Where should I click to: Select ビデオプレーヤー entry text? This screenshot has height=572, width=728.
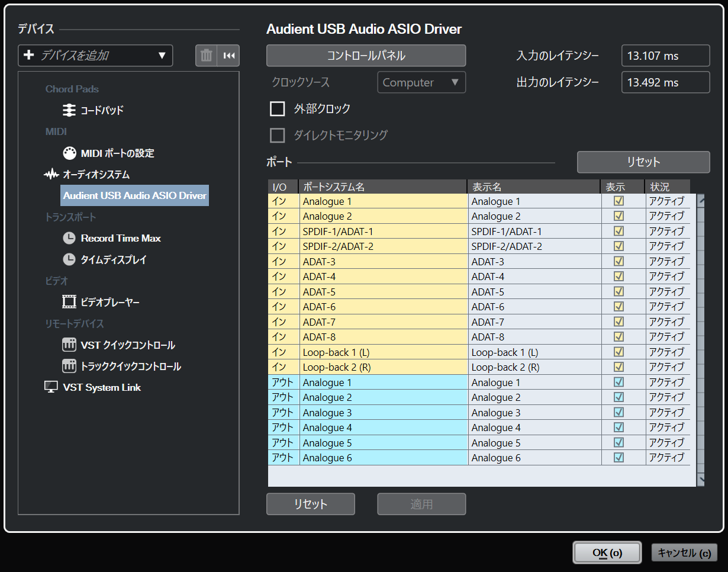point(110,302)
